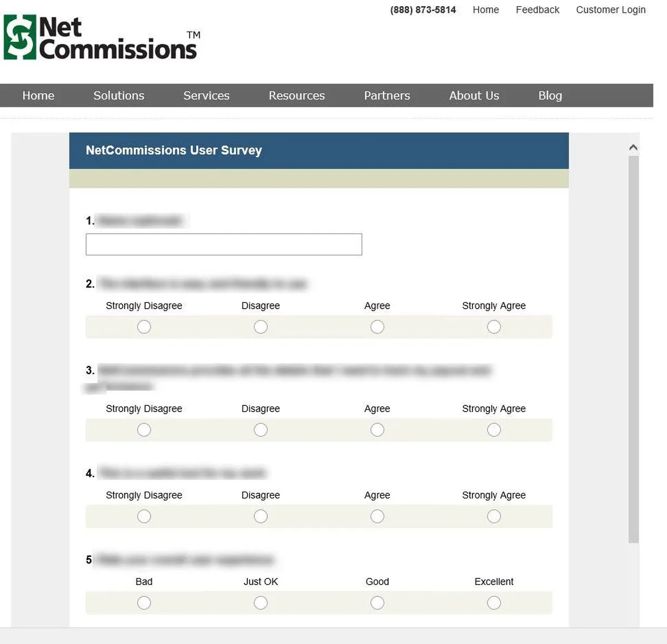Choose Just OK for question 5
This screenshot has width=667, height=644.
click(x=261, y=603)
